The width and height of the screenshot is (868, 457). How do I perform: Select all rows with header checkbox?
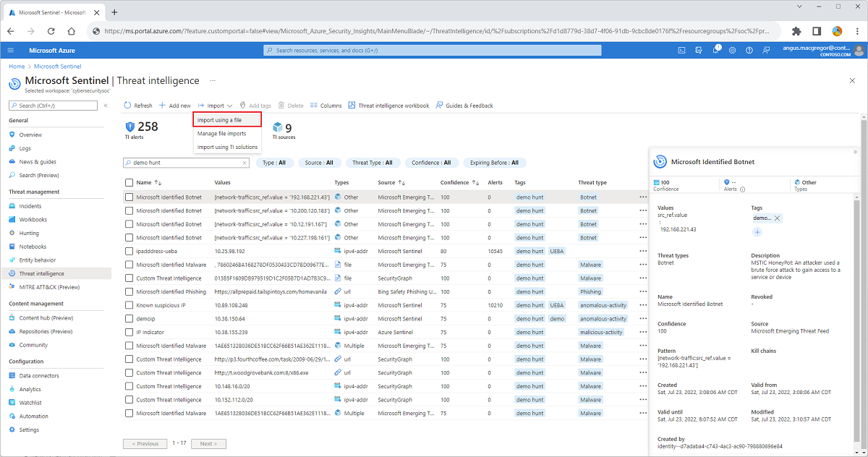pyautogui.click(x=129, y=183)
